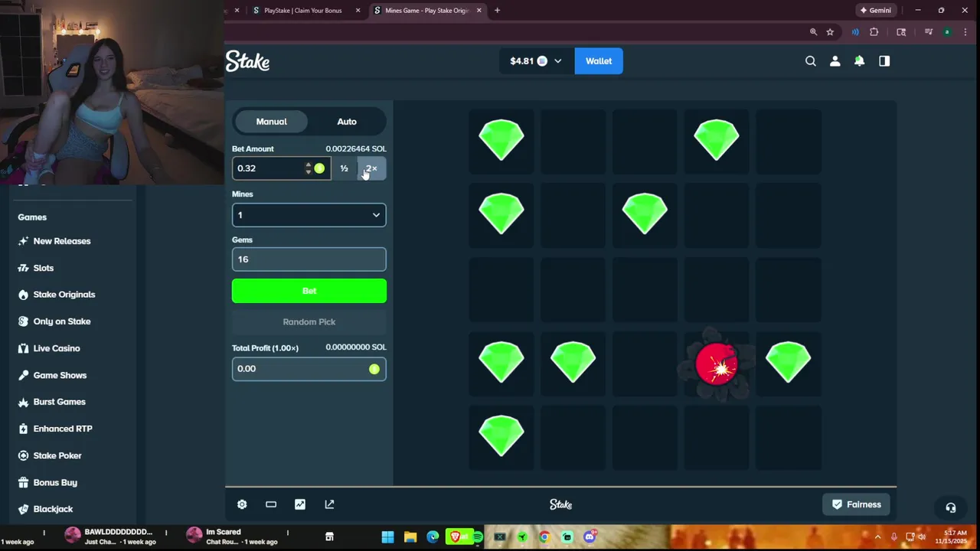Click the exploded mine tile
980x551 pixels.
717,364
